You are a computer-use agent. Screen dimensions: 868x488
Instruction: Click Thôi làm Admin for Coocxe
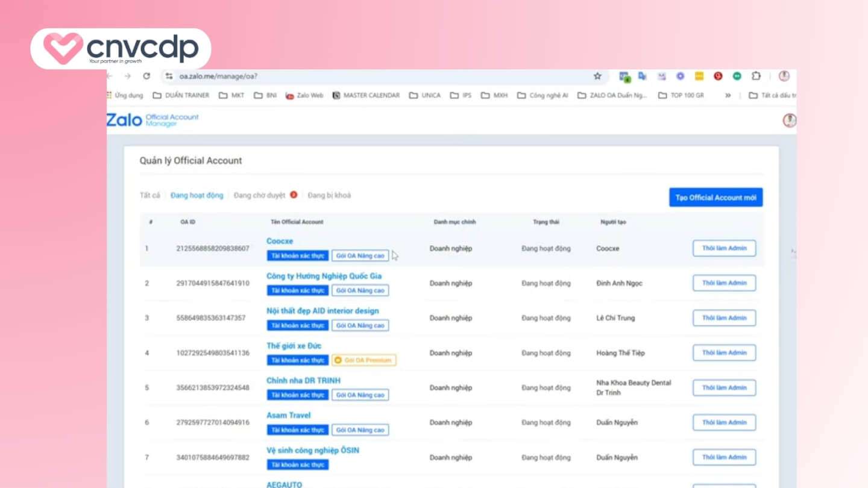coord(724,248)
